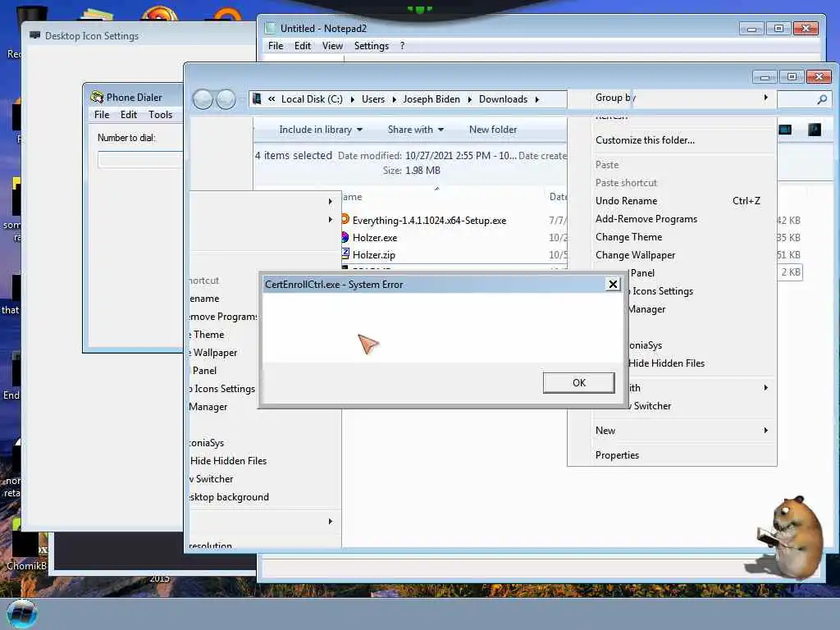Screen dimensions: 840x630
Task: Click the help icon at Explorer toolbar right
Action: point(814,130)
